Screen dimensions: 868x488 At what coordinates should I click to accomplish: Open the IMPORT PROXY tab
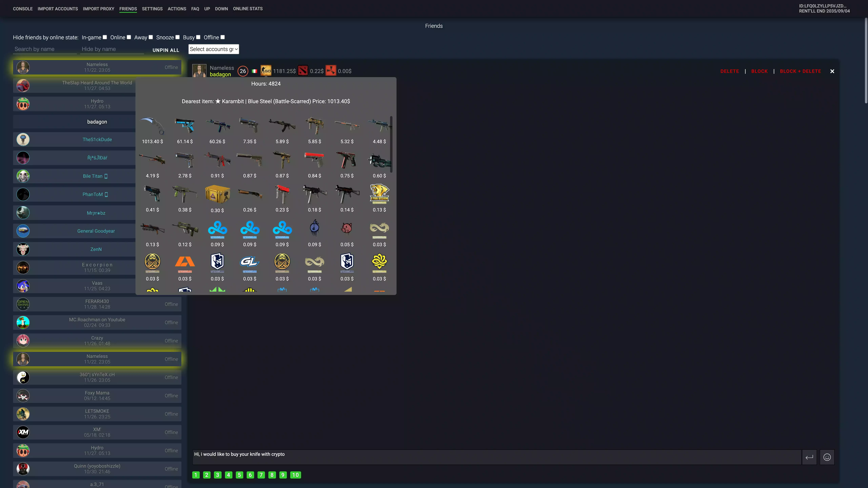tap(98, 9)
